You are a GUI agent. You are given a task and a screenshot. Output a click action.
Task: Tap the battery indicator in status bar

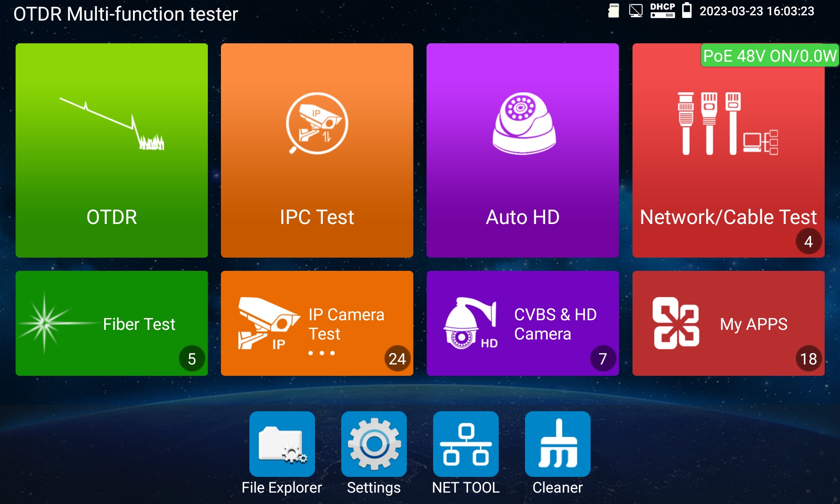[687, 10]
